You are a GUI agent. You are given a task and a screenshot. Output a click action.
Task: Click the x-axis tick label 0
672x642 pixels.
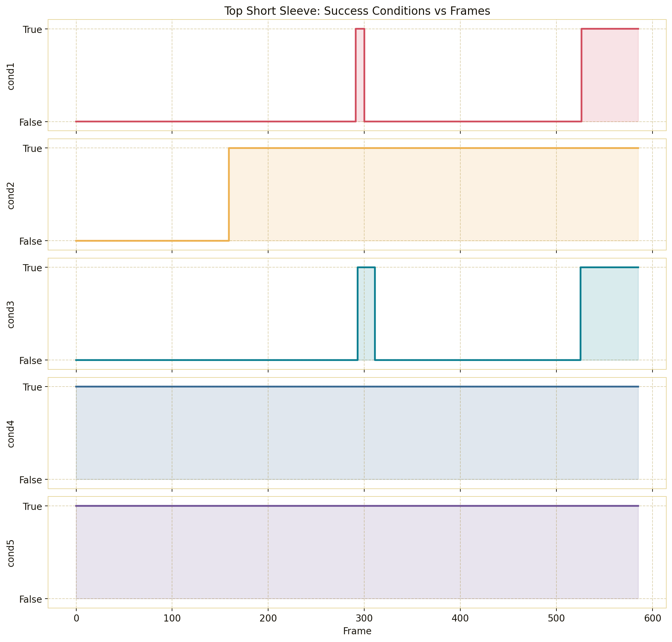click(x=76, y=618)
